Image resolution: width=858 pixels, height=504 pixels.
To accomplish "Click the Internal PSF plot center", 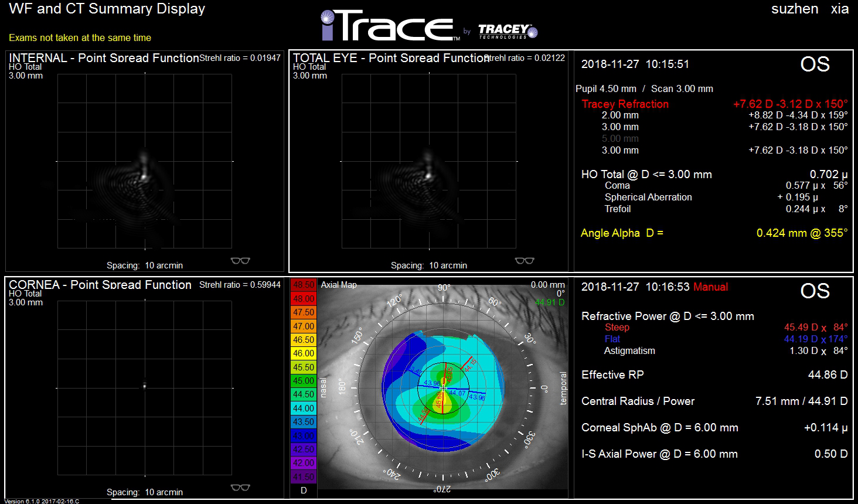I will coord(145,161).
